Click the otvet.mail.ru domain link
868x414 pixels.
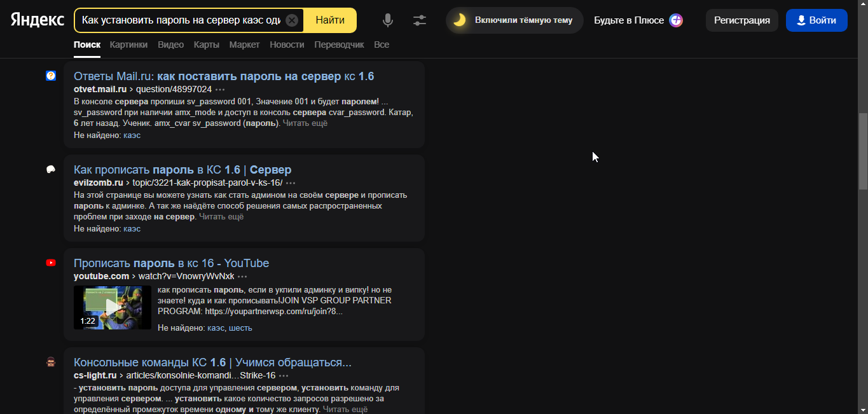pos(100,90)
